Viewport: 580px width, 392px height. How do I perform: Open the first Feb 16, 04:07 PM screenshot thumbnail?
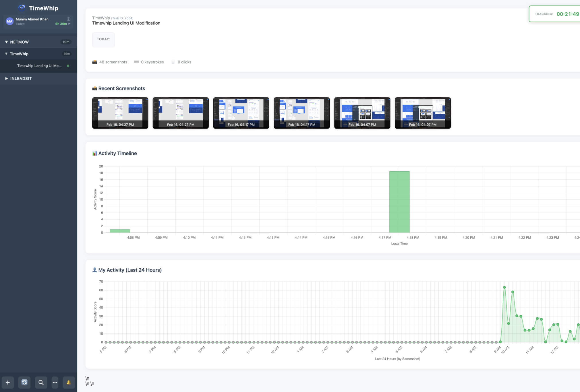click(362, 113)
